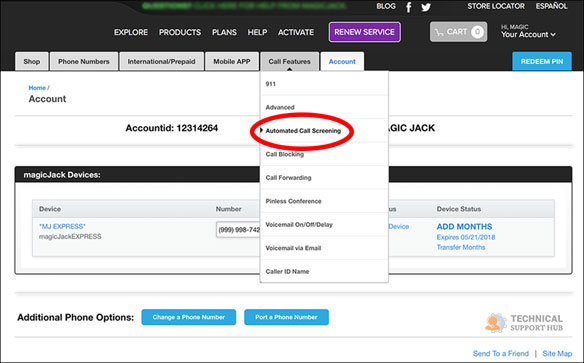The image size is (584, 363).
Task: Open Send To a Friend link
Action: (501, 353)
